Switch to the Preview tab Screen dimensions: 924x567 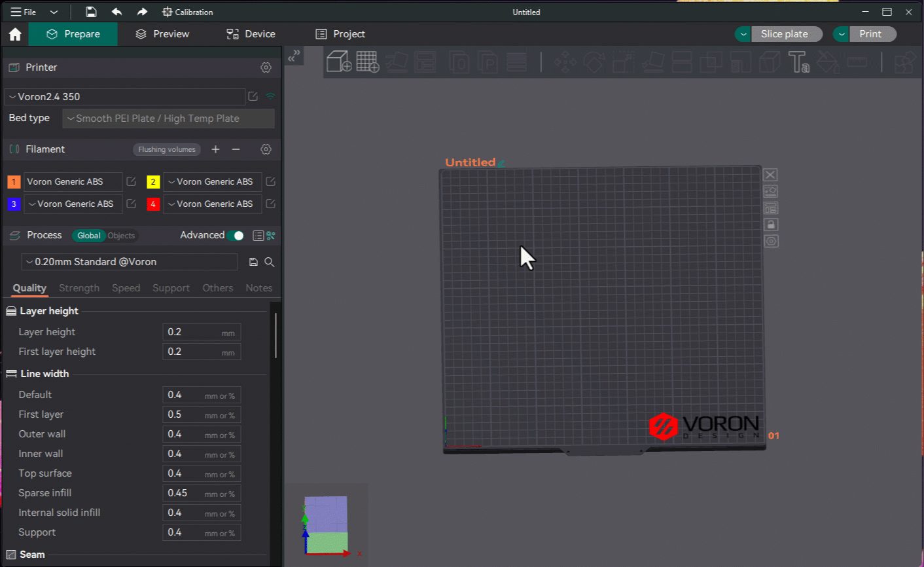[x=162, y=34]
